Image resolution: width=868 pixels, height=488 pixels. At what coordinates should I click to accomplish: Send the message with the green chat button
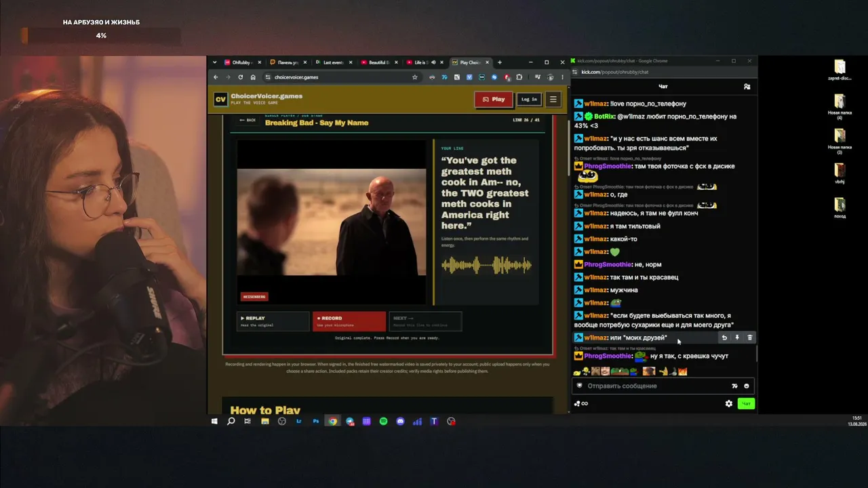click(746, 404)
